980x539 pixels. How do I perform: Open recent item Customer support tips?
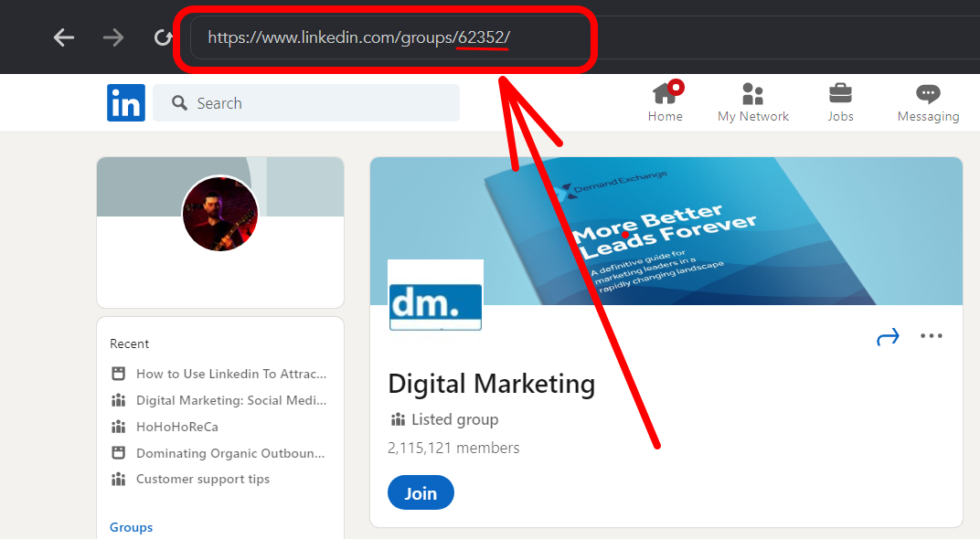(202, 479)
